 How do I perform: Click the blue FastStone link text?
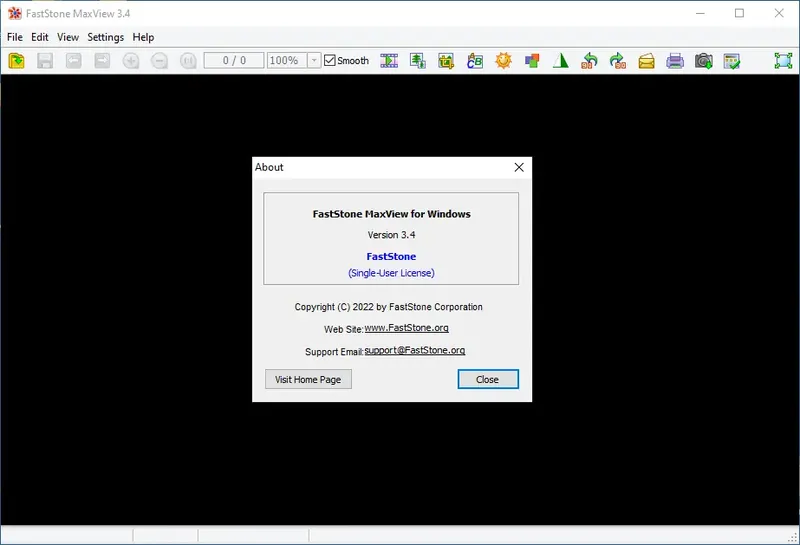(391, 257)
